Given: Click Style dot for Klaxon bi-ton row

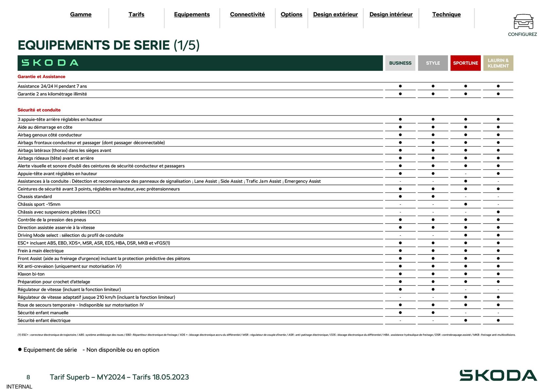Looking at the screenshot, I should click(433, 274).
